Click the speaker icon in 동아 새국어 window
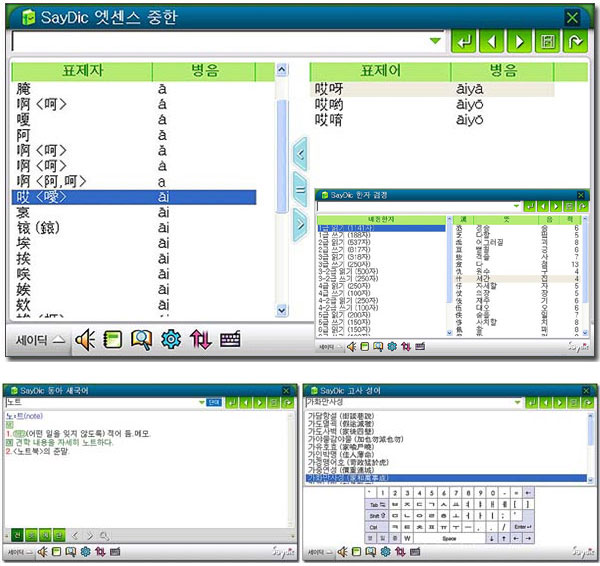This screenshot has width=600, height=566. pyautogui.click(x=42, y=551)
